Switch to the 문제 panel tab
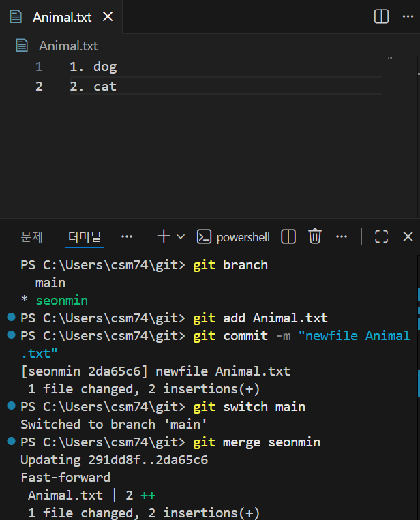The width and height of the screenshot is (420, 520). 32,237
